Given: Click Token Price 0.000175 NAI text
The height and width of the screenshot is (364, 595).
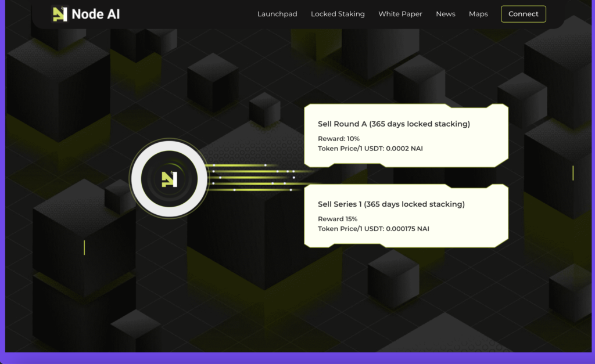Looking at the screenshot, I should coord(374,229).
